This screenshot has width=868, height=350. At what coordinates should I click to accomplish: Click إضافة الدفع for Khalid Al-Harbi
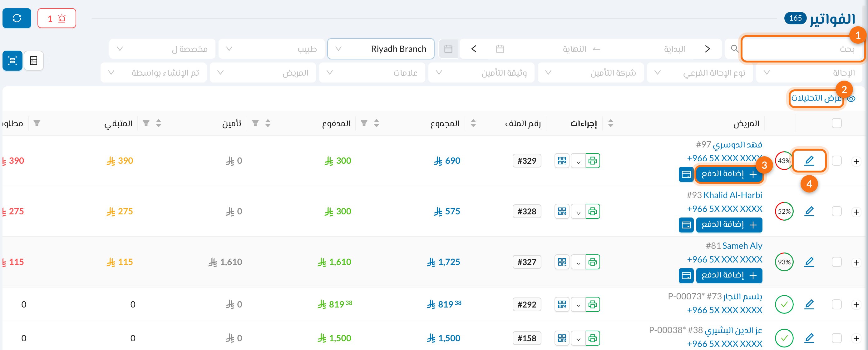point(729,225)
